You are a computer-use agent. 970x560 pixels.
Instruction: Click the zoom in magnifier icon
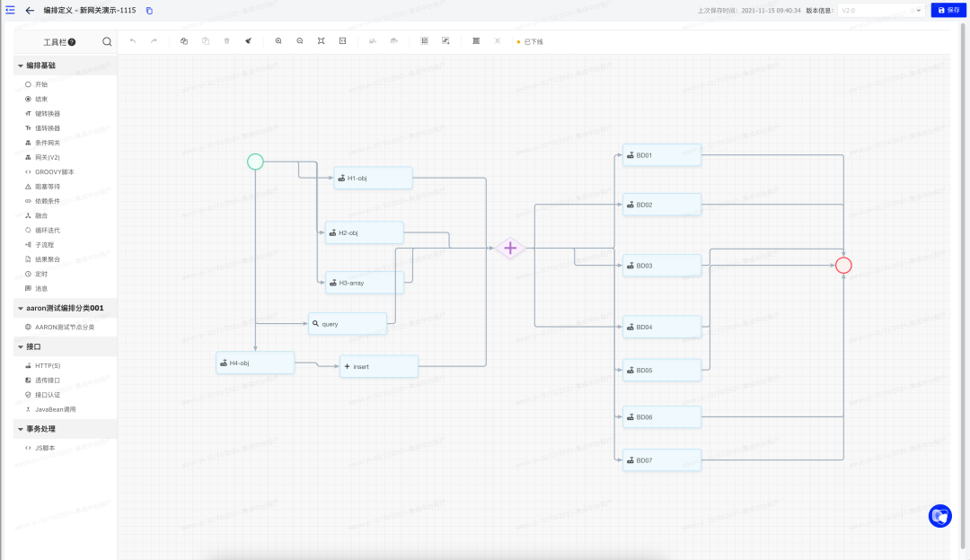(x=278, y=41)
